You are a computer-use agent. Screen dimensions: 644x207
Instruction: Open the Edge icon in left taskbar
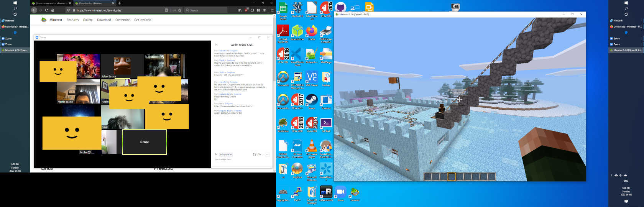15,33
